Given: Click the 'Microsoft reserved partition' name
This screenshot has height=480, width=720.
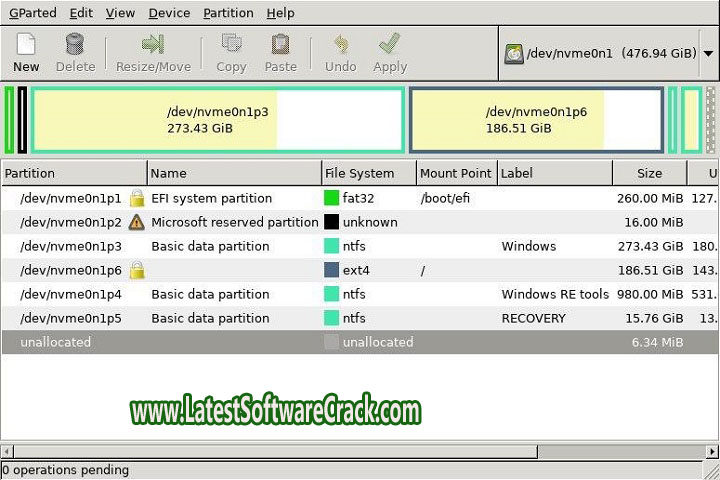Looking at the screenshot, I should [235, 222].
